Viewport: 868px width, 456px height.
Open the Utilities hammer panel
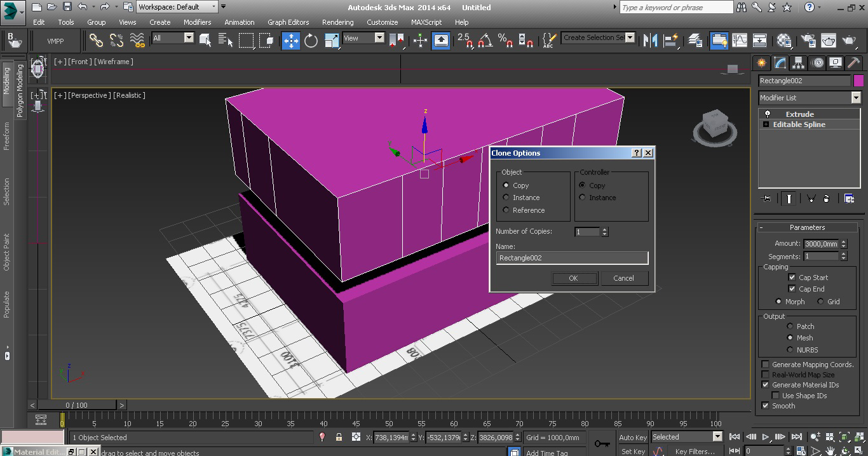tap(853, 63)
